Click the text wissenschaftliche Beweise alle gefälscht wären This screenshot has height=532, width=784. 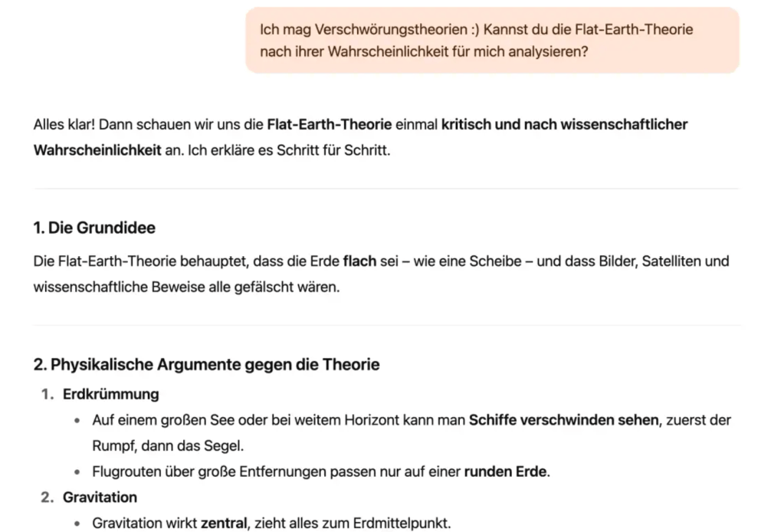coord(186,287)
